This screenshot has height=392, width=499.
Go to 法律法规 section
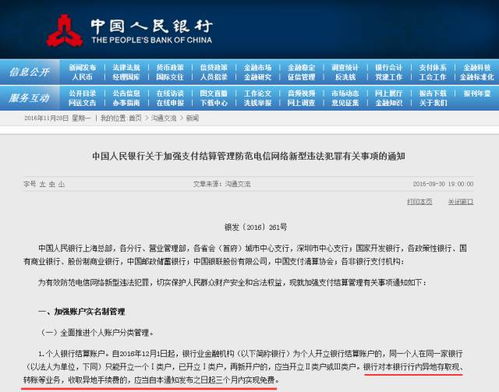126,68
